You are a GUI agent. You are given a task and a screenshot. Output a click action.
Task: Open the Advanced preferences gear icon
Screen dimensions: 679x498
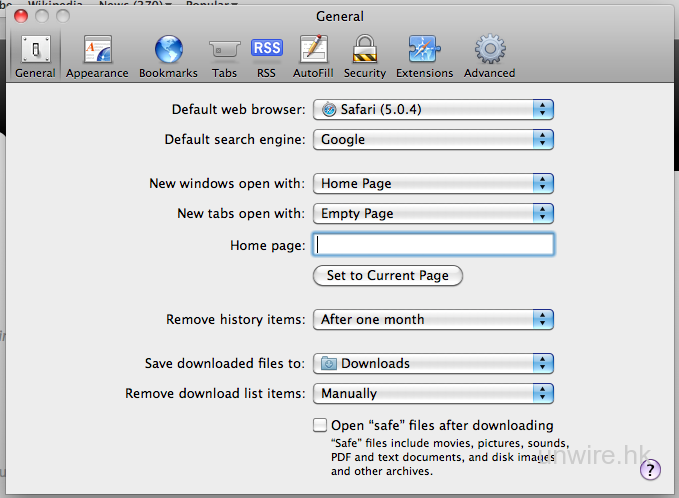(489, 55)
